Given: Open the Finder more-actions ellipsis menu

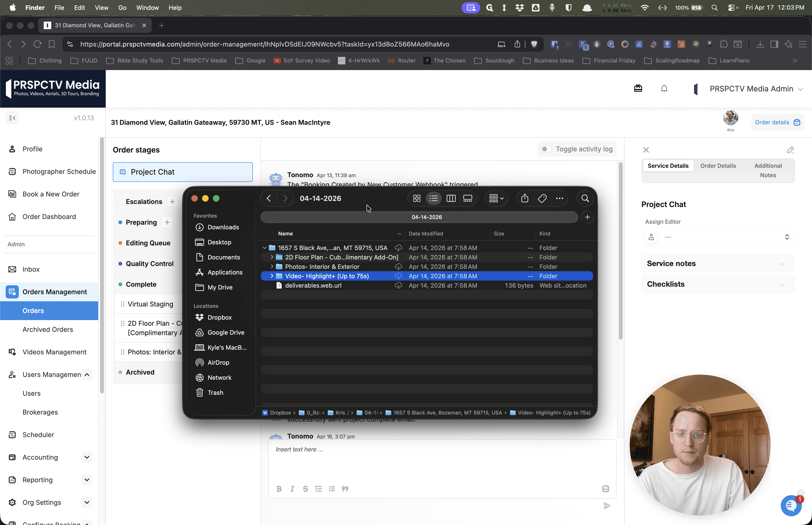Looking at the screenshot, I should [x=559, y=198].
